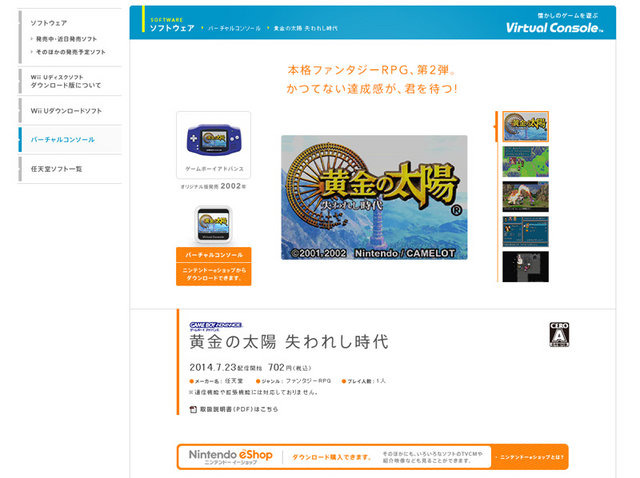Click the Game Boy Advance logo

[x=216, y=326]
